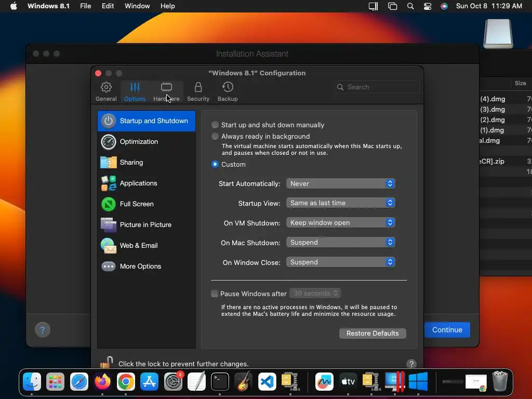Click Continue in Installation Assistant
The image size is (532, 399).
(x=447, y=330)
